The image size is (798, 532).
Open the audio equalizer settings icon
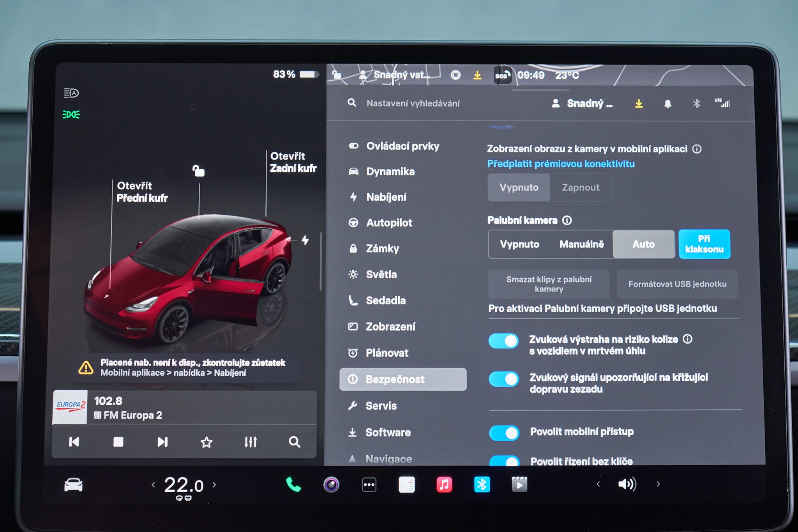251,442
